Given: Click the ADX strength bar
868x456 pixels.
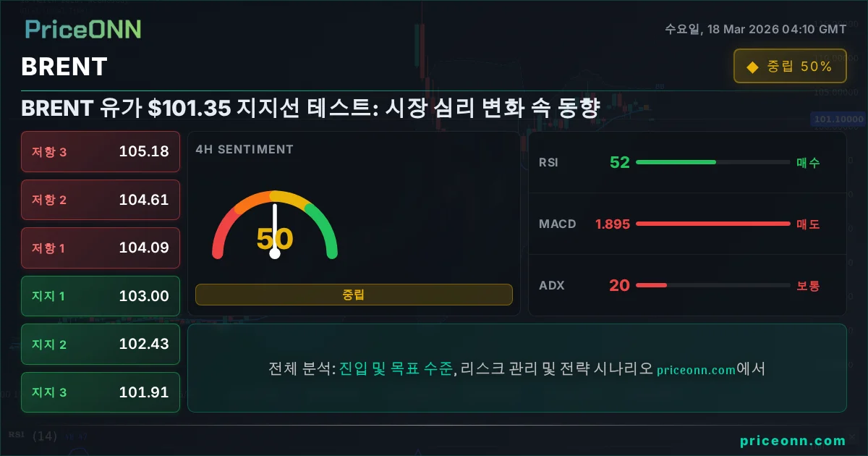Looking at the screenshot, I should click(651, 285).
